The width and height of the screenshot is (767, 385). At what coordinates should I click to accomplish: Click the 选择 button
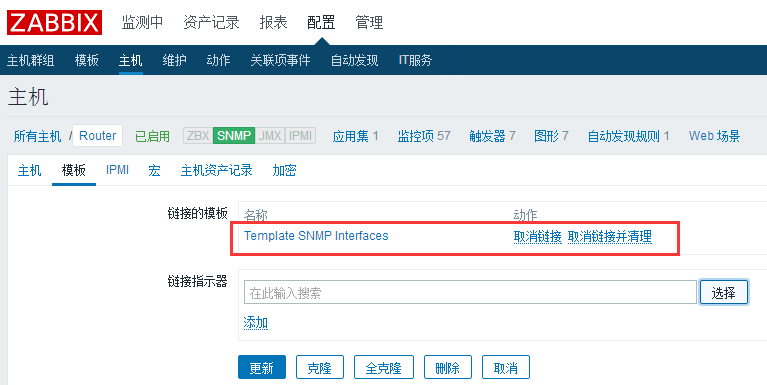(x=723, y=293)
